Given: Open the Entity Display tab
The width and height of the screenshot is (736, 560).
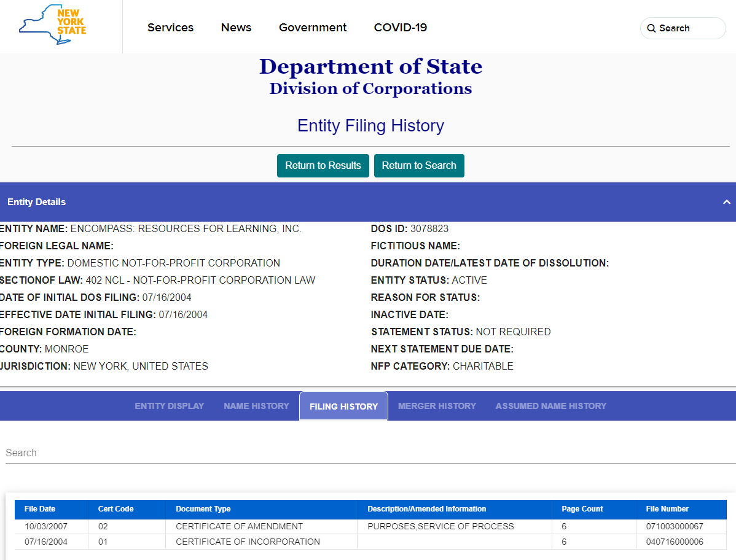Looking at the screenshot, I should [x=169, y=406].
